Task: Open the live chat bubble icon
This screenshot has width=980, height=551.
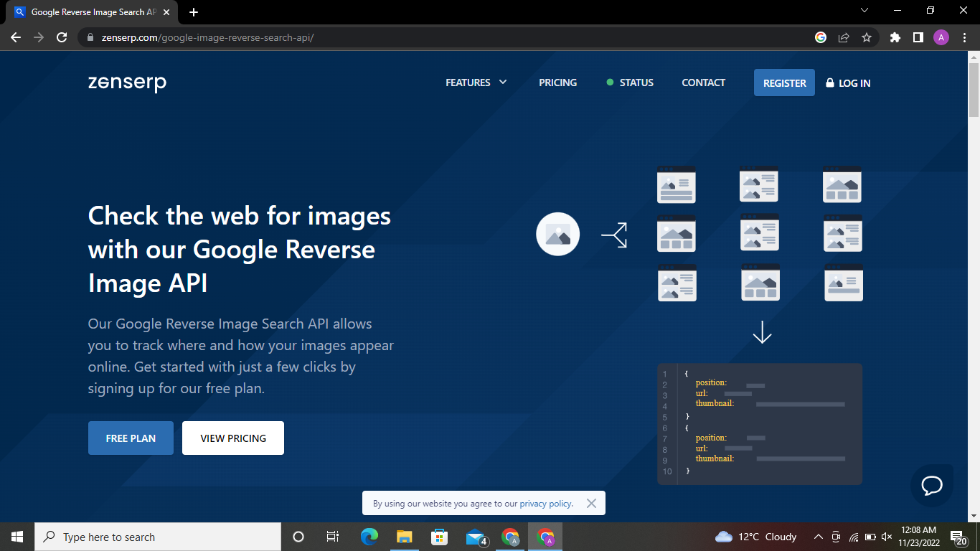Action: [931, 486]
